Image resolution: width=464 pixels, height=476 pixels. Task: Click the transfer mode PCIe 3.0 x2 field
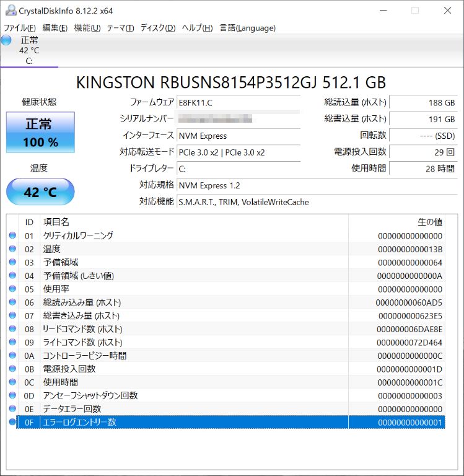[239, 152]
